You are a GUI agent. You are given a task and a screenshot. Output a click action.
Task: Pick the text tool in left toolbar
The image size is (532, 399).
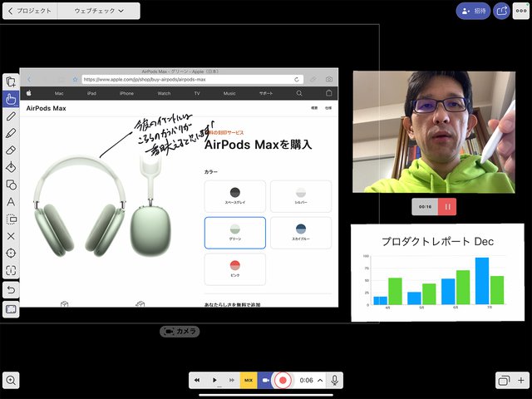pos(11,201)
